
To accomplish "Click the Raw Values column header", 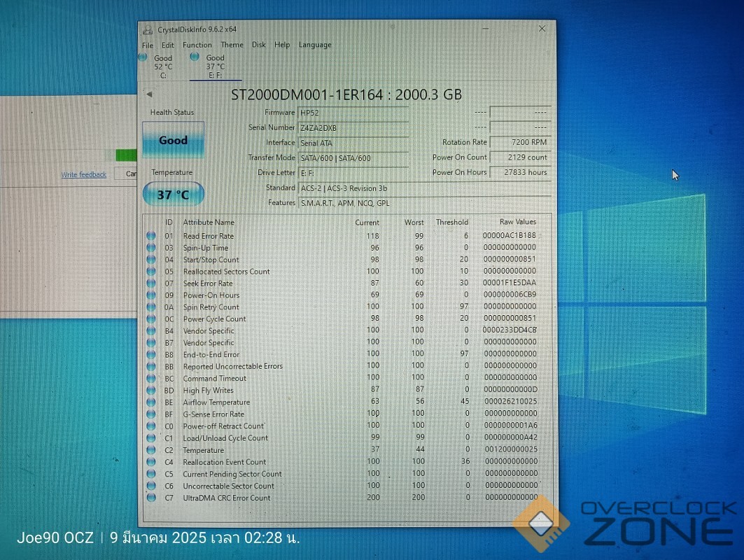I will click(518, 222).
